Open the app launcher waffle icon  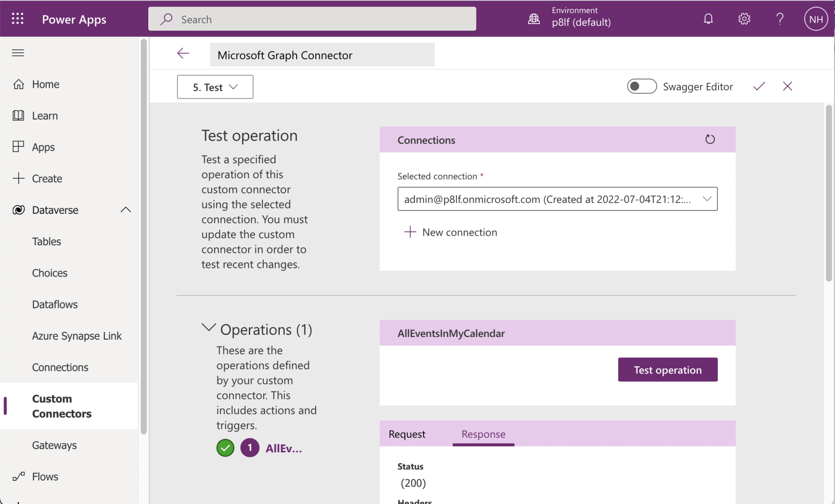pos(18,19)
